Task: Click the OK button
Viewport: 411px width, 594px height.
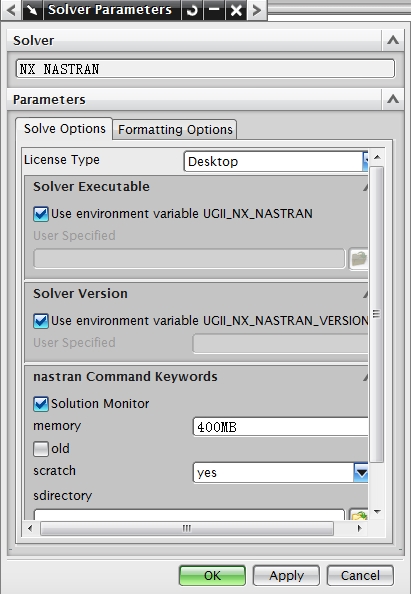Action: point(212,575)
